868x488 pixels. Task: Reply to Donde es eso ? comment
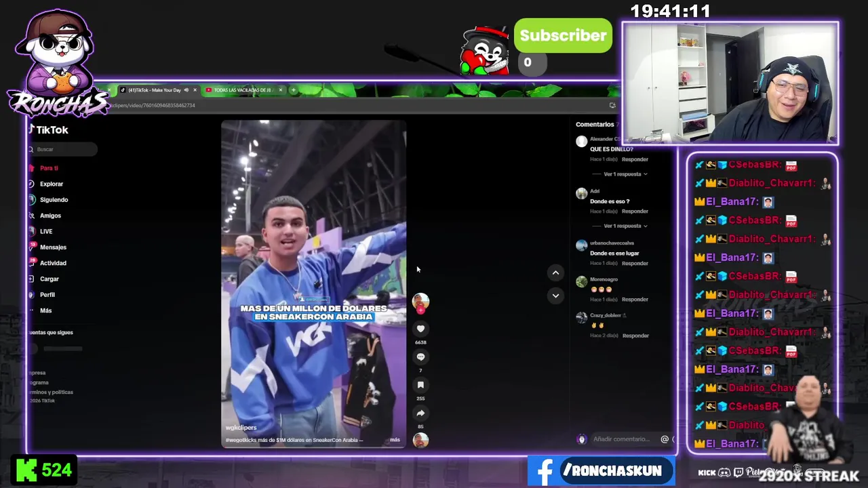[x=635, y=211]
